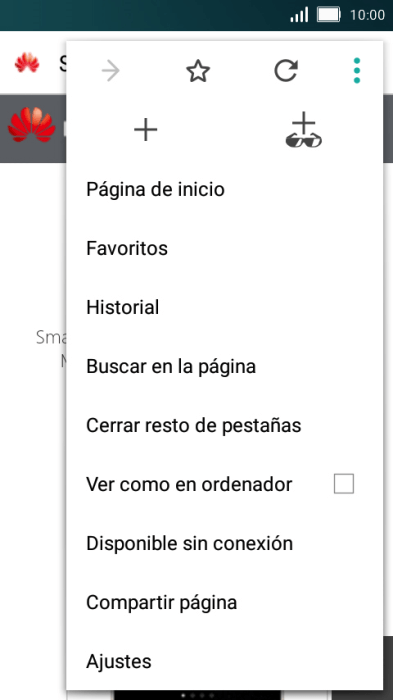Choose Disponible sin conexión option
393x700 pixels.
[225, 543]
